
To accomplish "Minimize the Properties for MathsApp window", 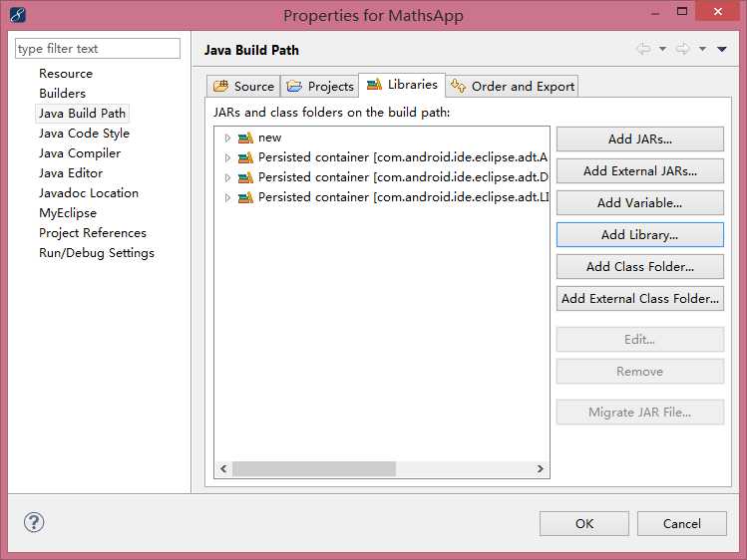I will click(655, 12).
